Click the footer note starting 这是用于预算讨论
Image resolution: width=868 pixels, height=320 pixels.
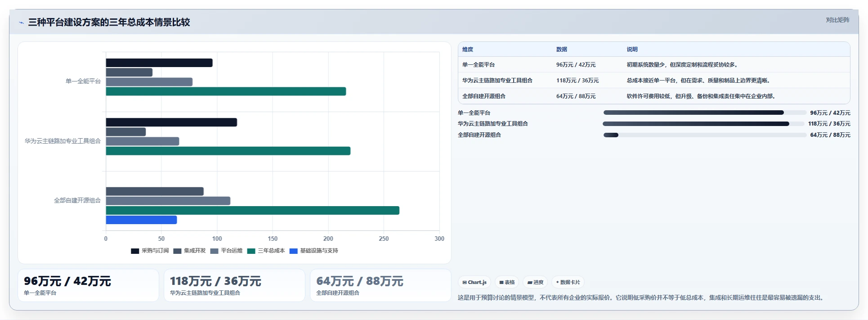coord(642,298)
